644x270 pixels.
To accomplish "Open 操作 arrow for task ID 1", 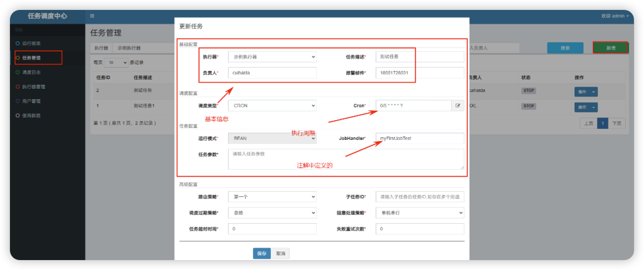I will tap(593, 107).
